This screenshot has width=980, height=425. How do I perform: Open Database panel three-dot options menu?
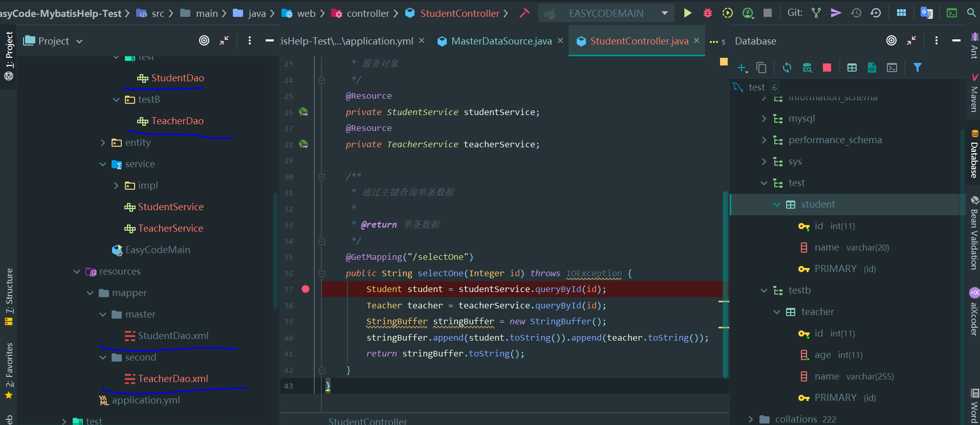click(x=937, y=40)
